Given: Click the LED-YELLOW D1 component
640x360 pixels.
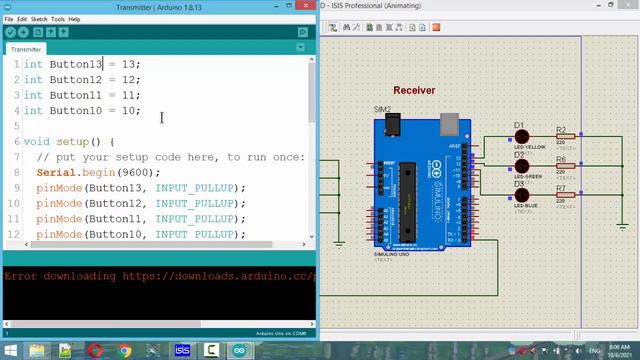Looking at the screenshot, I should coord(522,137).
